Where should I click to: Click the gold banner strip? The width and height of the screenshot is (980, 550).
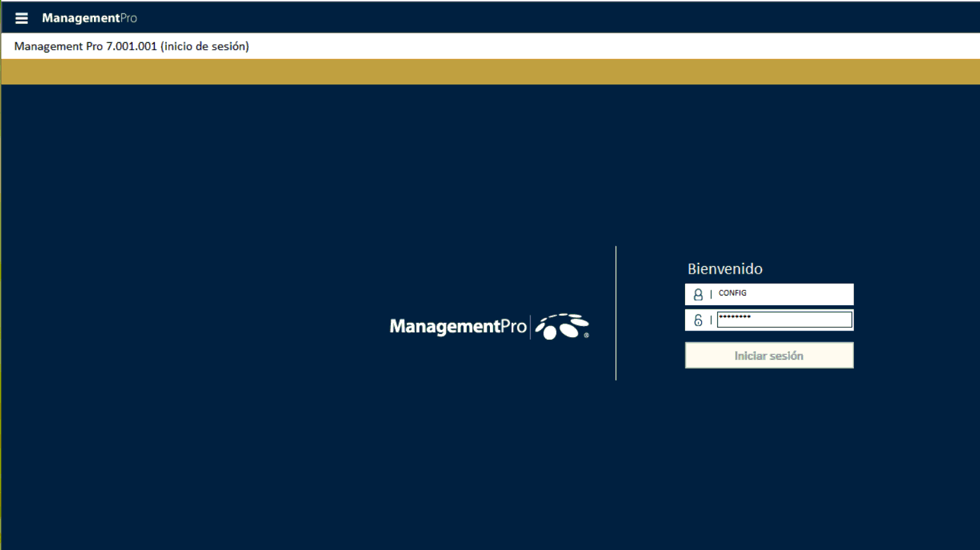[490, 72]
